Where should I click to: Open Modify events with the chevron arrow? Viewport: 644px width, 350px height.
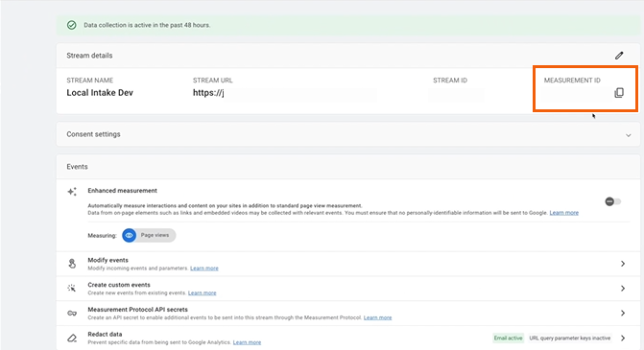pyautogui.click(x=623, y=264)
